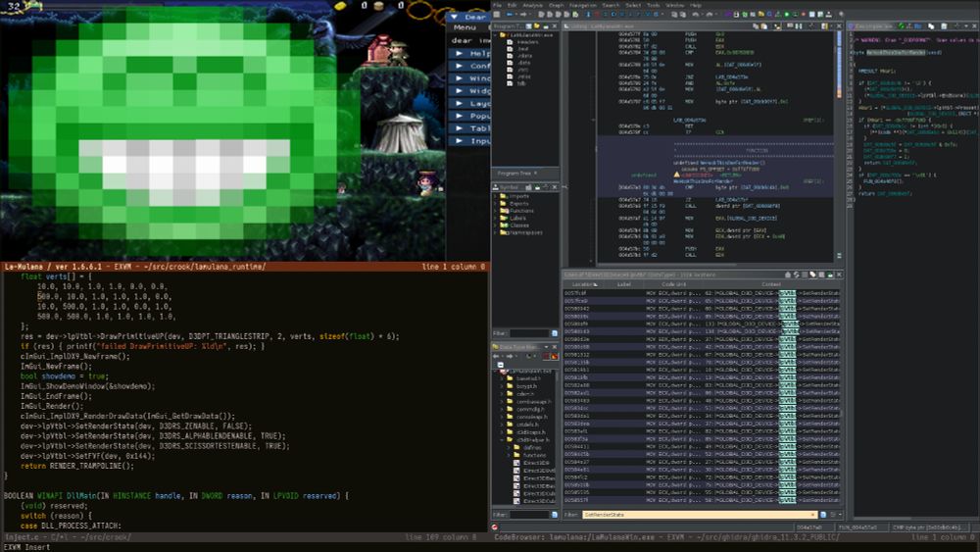
Task: Open the Tools menu in Ghidra
Action: 653,5
